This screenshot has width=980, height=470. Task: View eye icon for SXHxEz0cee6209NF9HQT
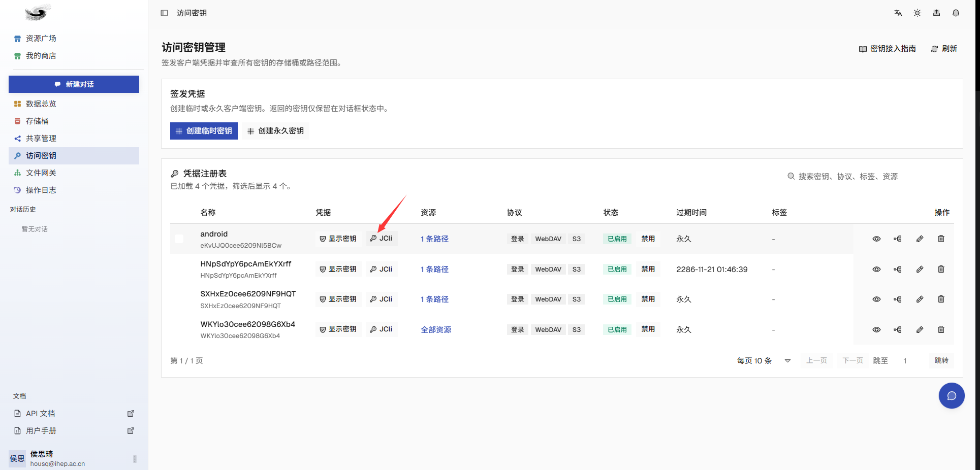click(x=876, y=299)
